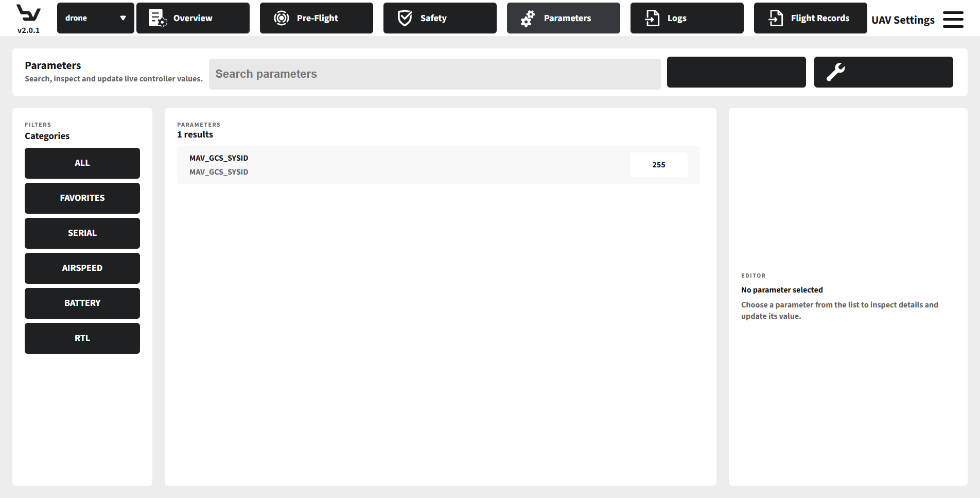Click UAV Settings in the top bar

click(903, 20)
